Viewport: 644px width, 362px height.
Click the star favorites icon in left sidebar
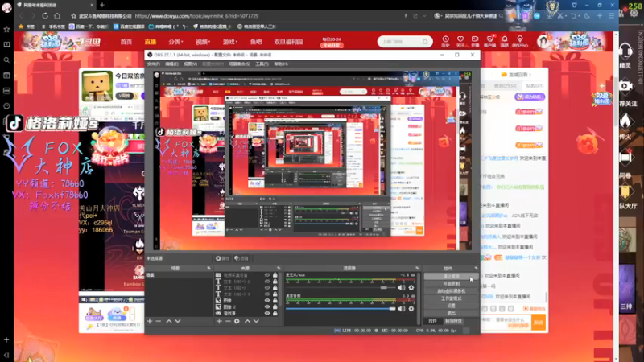tap(6, 29)
